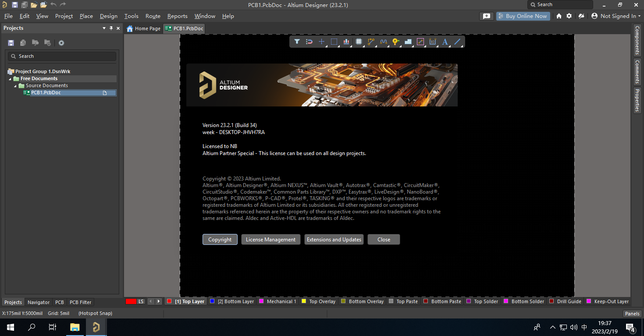
Task: Click the folder-with-gear icon in Projects panel
Action: (47, 43)
